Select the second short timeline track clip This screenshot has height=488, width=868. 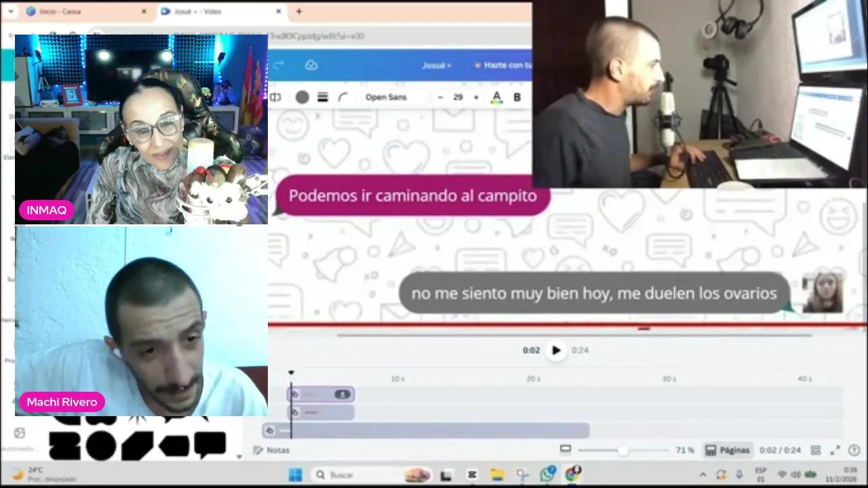tap(321, 412)
